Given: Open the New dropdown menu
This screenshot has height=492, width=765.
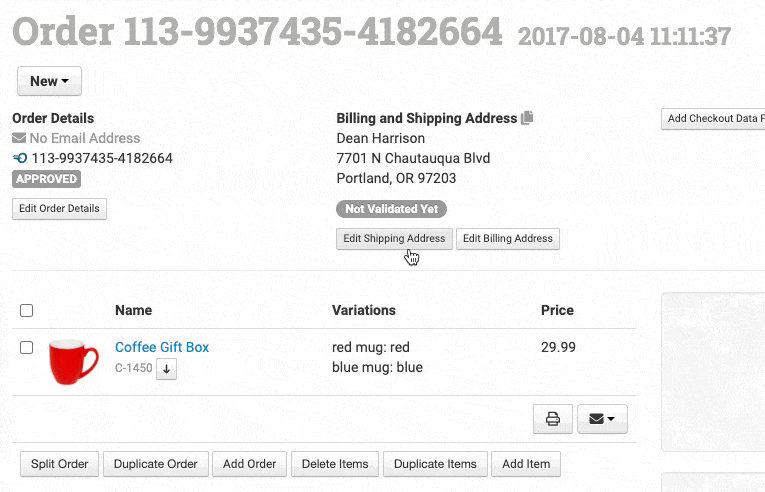Looking at the screenshot, I should [49, 81].
